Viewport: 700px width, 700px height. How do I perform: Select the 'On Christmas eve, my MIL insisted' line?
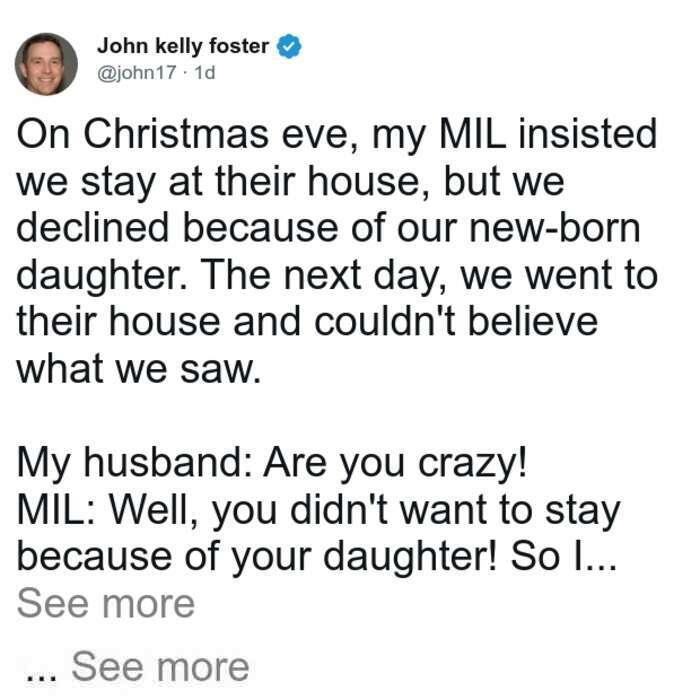tap(337, 134)
